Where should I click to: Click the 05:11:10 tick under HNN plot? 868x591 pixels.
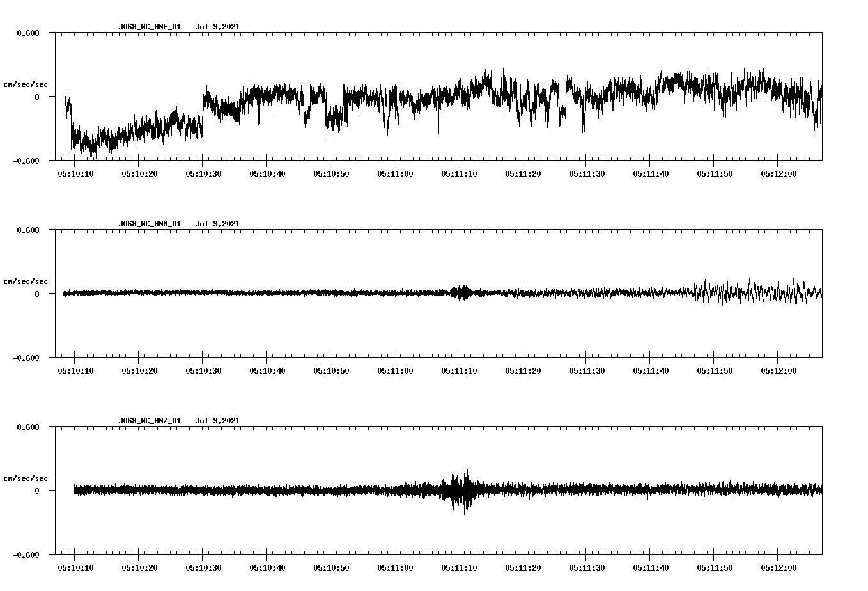[x=459, y=370]
